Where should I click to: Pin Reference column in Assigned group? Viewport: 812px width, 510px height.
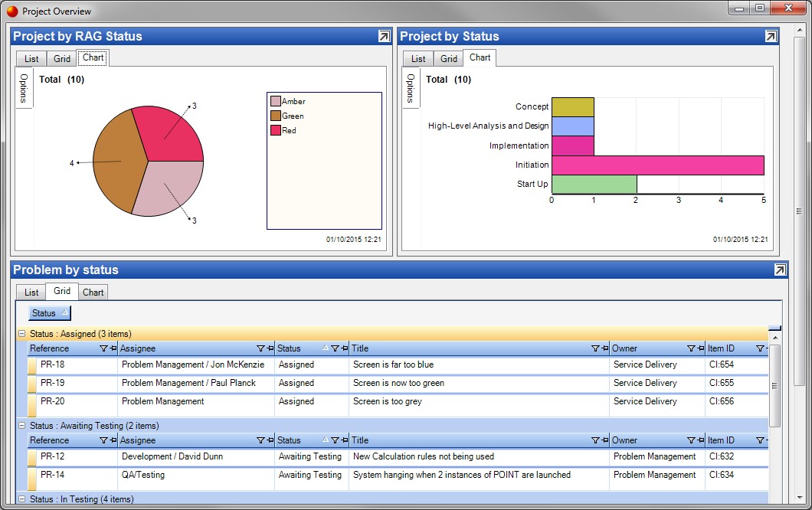point(113,348)
